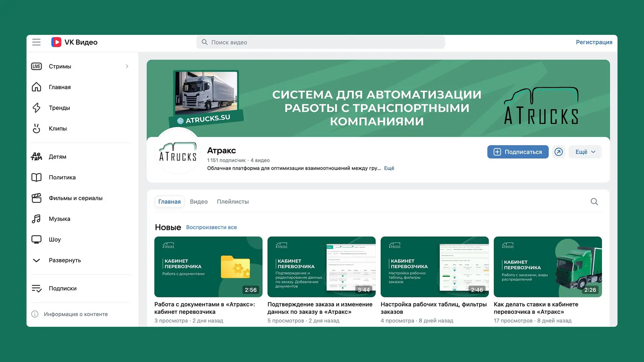This screenshot has height=362, width=644.
Task: Click the Информация о контенте info icon
Action: 35,314
